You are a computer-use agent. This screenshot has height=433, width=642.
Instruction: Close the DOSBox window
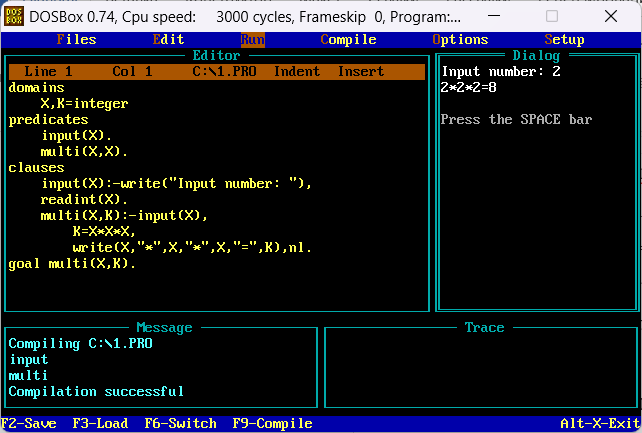[611, 16]
